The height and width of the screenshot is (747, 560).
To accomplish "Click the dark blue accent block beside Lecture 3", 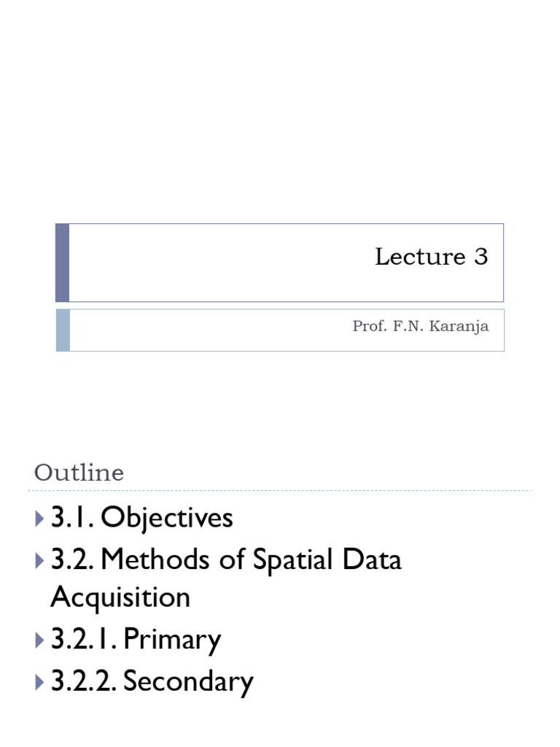I will [x=63, y=263].
